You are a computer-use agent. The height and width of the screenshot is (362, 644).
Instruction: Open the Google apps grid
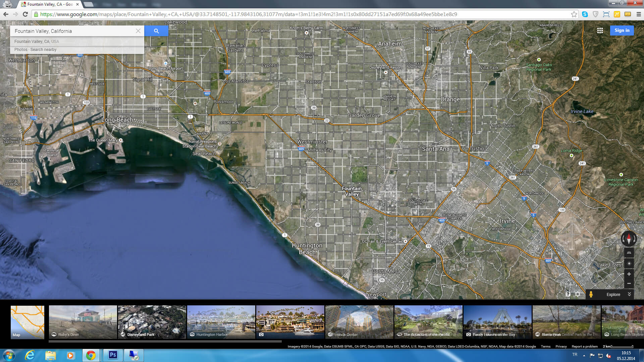point(600,31)
